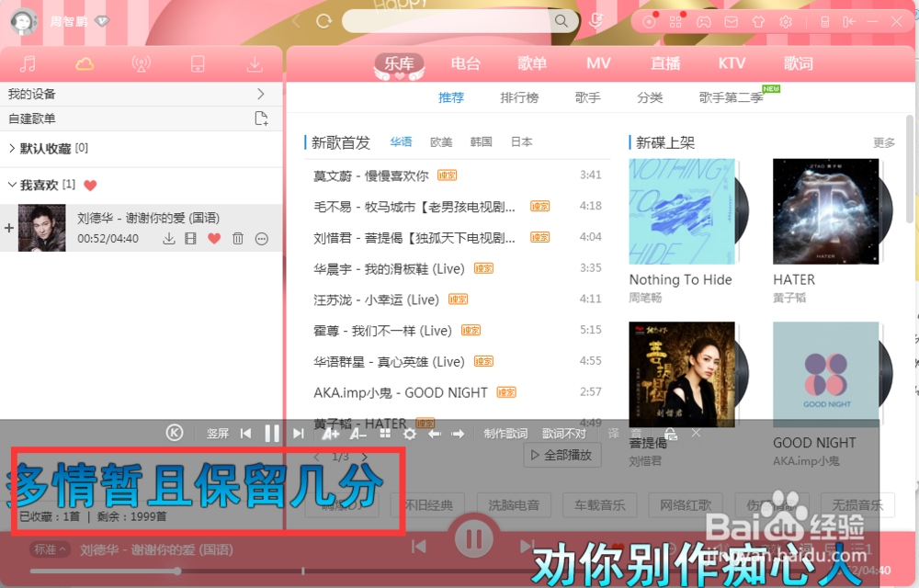
Task: Add 谢谢你的爱 with plus icon
Action: tap(9, 228)
